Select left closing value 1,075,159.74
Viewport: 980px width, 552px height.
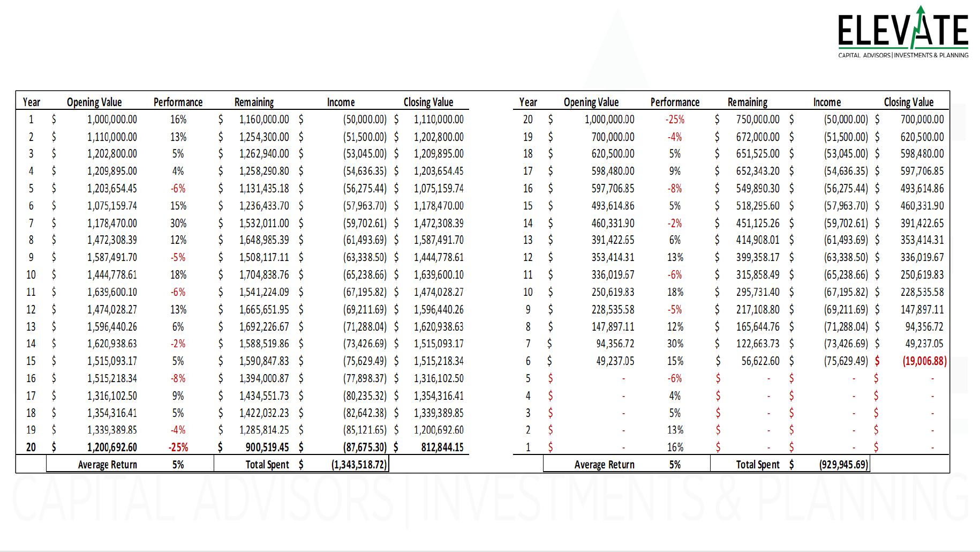(439, 189)
